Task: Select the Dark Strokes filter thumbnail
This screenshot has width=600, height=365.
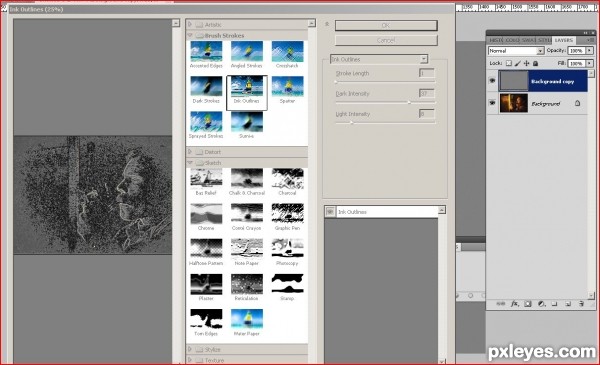Action: [206, 86]
